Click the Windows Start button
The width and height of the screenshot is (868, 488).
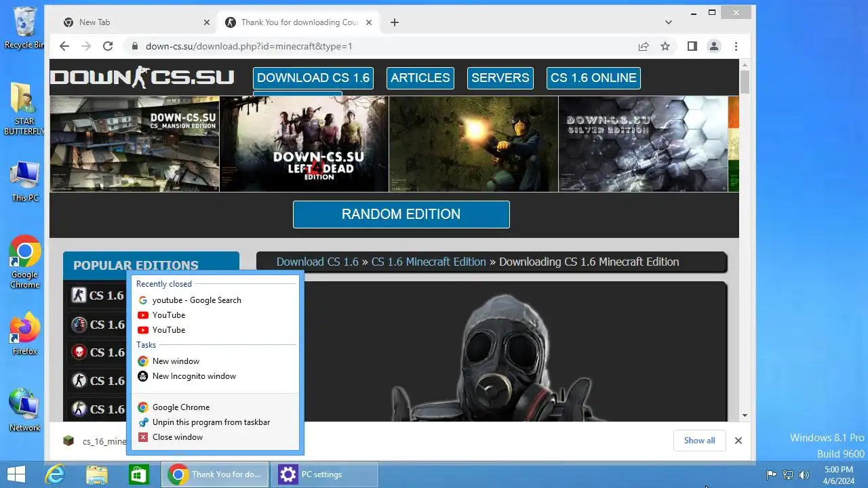16,474
